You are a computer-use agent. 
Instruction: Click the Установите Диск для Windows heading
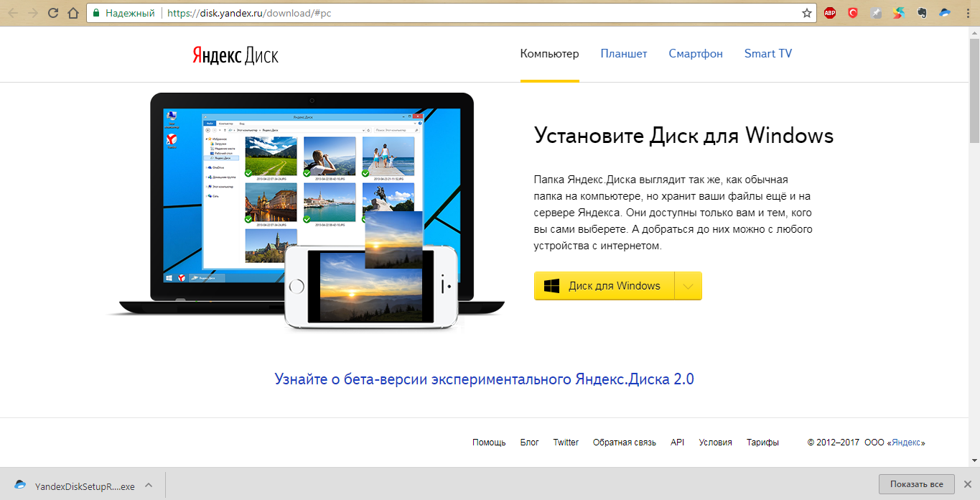click(683, 135)
